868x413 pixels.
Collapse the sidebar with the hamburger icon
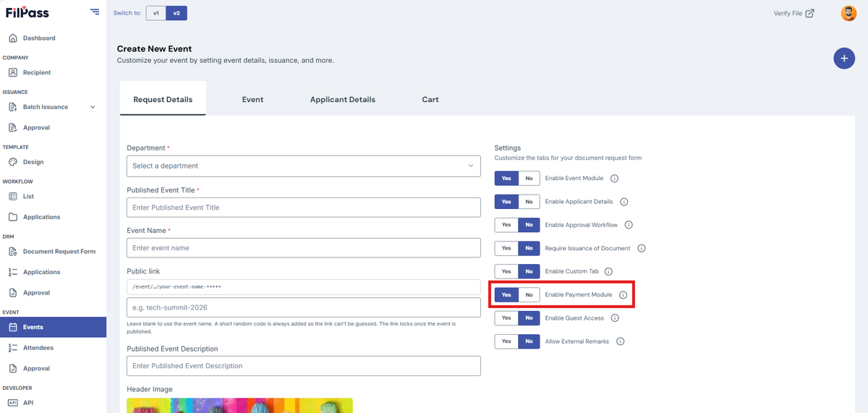pos(95,12)
